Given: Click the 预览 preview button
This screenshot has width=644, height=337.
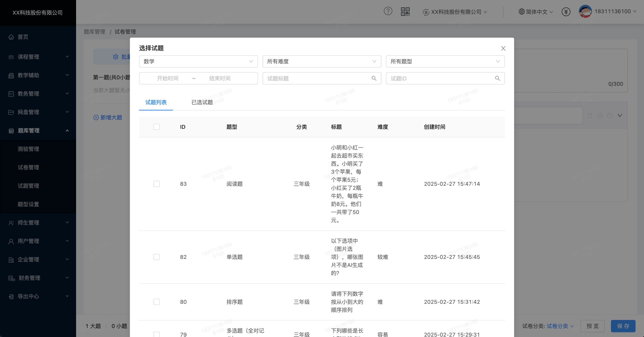Looking at the screenshot, I should coord(592,326).
